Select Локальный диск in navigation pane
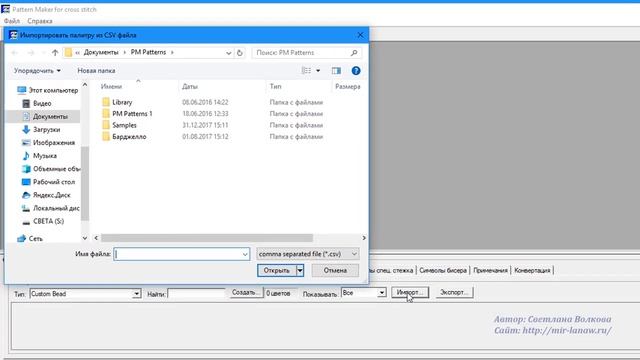This screenshot has height=360, width=640. click(x=51, y=208)
